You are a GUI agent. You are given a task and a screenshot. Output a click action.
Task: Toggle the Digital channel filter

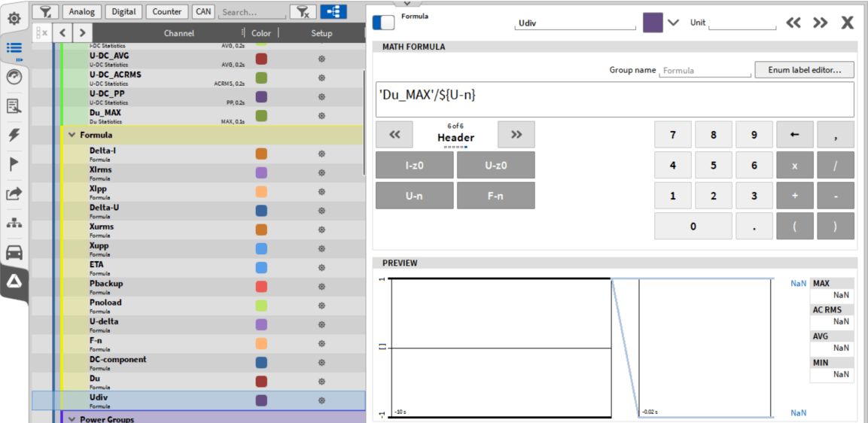click(123, 11)
